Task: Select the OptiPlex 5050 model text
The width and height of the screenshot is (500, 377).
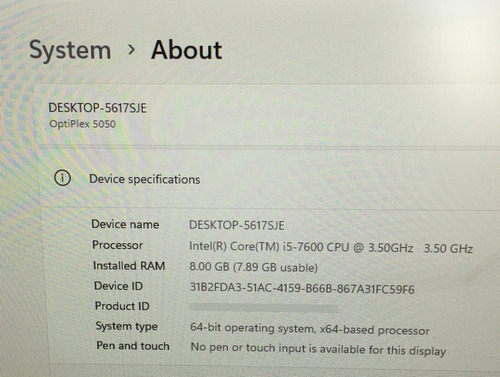Action: point(82,124)
